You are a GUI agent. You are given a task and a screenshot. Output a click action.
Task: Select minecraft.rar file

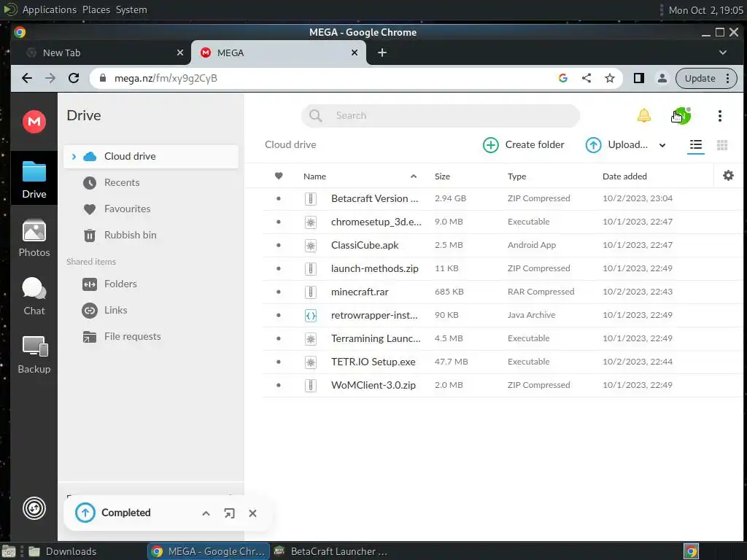click(503, 292)
